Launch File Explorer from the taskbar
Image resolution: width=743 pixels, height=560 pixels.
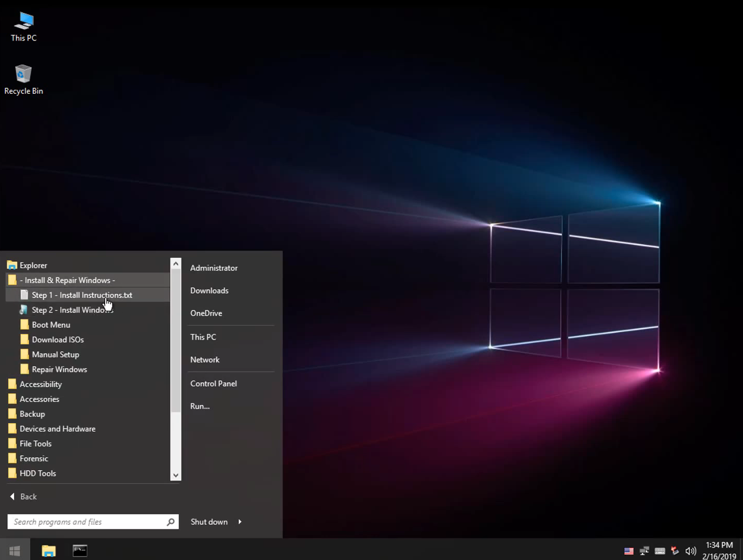point(49,550)
